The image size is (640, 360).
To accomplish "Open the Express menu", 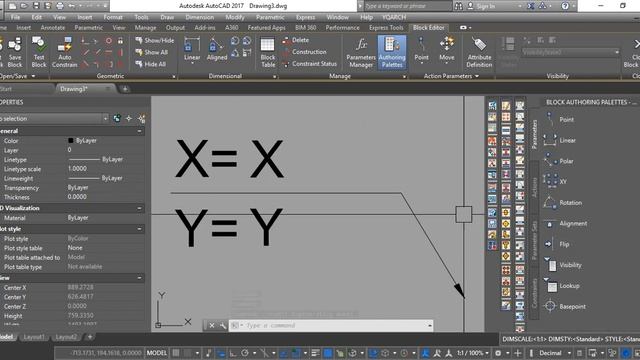I will click(305, 17).
